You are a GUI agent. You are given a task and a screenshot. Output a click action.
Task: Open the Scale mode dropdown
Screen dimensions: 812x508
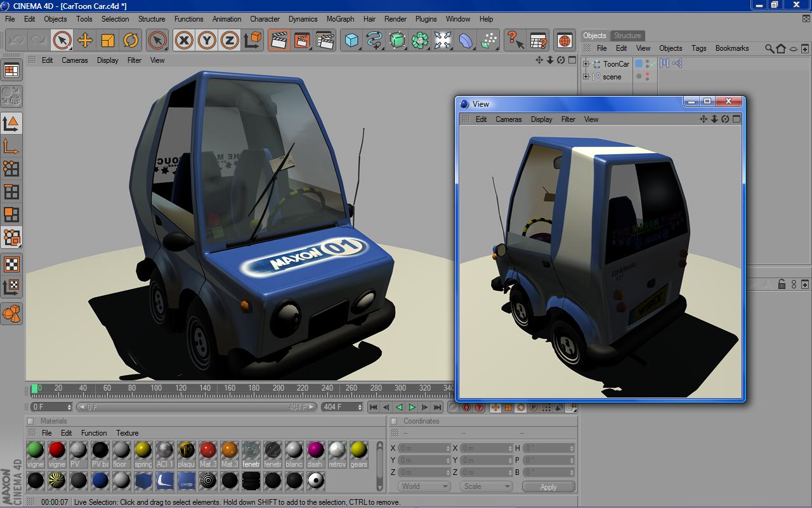pos(486,486)
